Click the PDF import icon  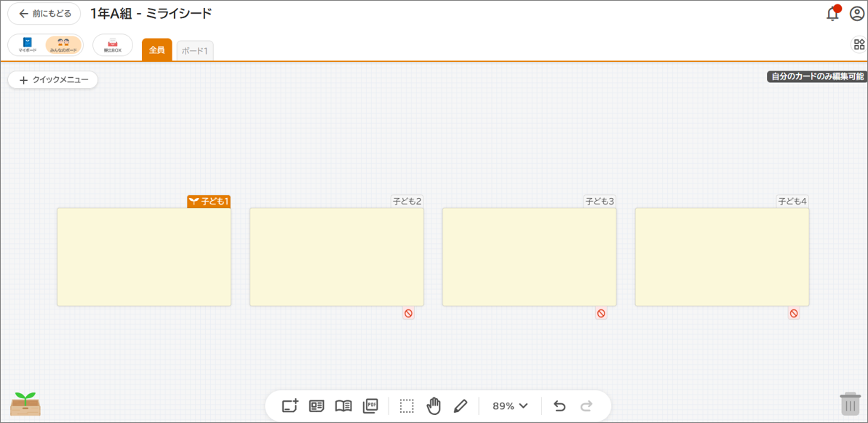point(370,406)
